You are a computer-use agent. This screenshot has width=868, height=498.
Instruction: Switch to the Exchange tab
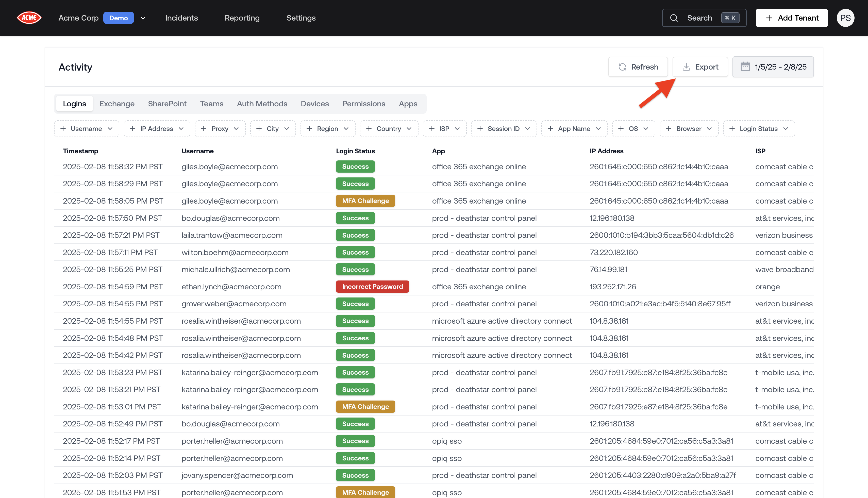[117, 104]
